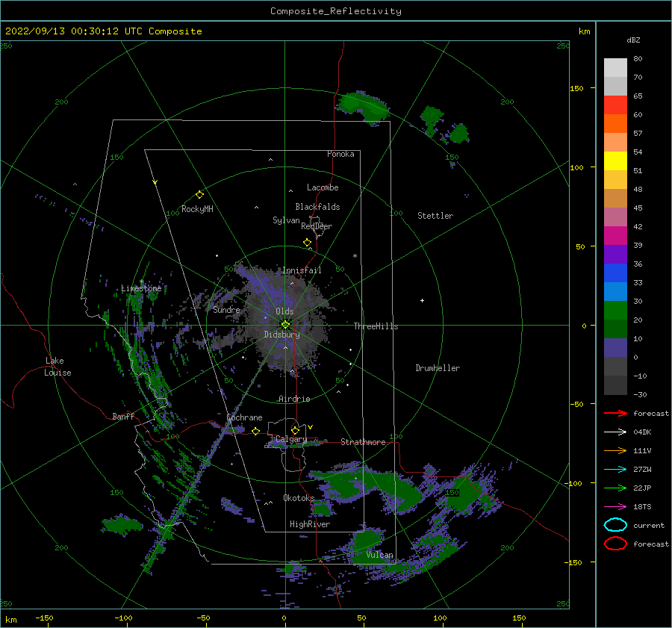Click the RockyMH label
The height and width of the screenshot is (628, 672).
(197, 209)
